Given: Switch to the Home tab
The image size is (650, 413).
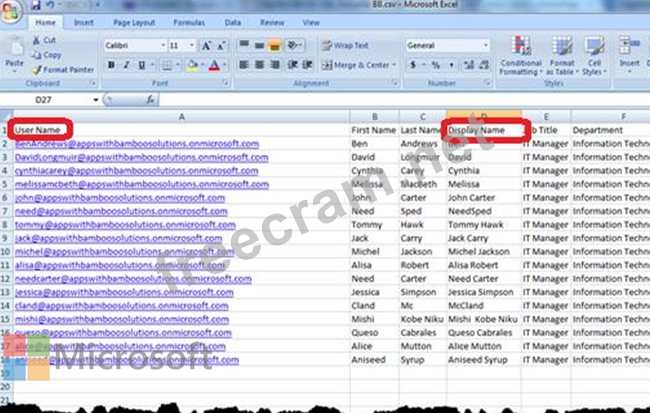Looking at the screenshot, I should (x=45, y=22).
